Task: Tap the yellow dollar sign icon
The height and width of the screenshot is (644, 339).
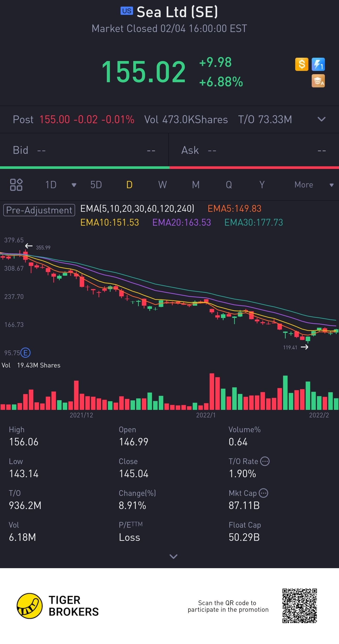Action: (302, 65)
